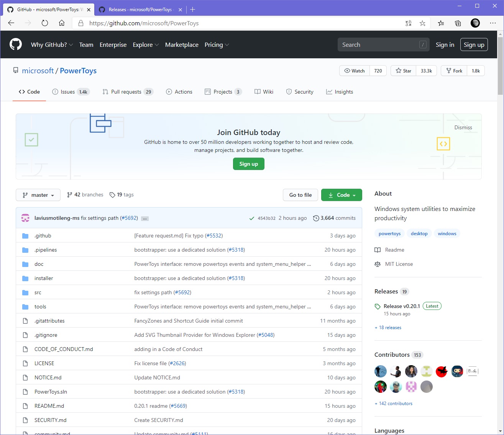Click the Go to file button
The image size is (504, 435).
[300, 195]
